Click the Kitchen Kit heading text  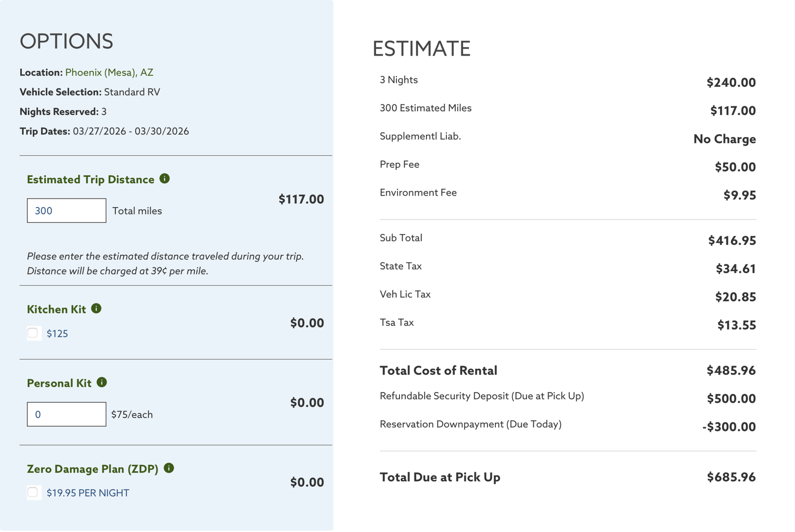click(57, 309)
